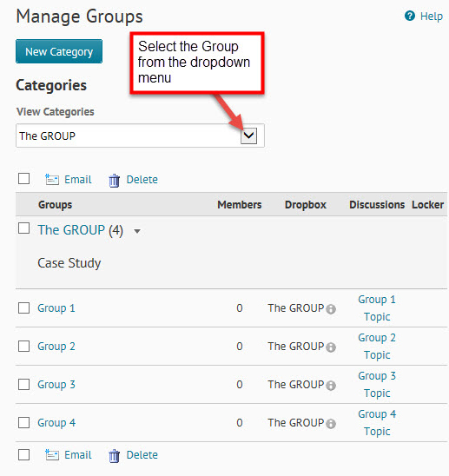Tick The GROUP (4) category checkbox
This screenshot has height=476, width=449.
(x=23, y=228)
